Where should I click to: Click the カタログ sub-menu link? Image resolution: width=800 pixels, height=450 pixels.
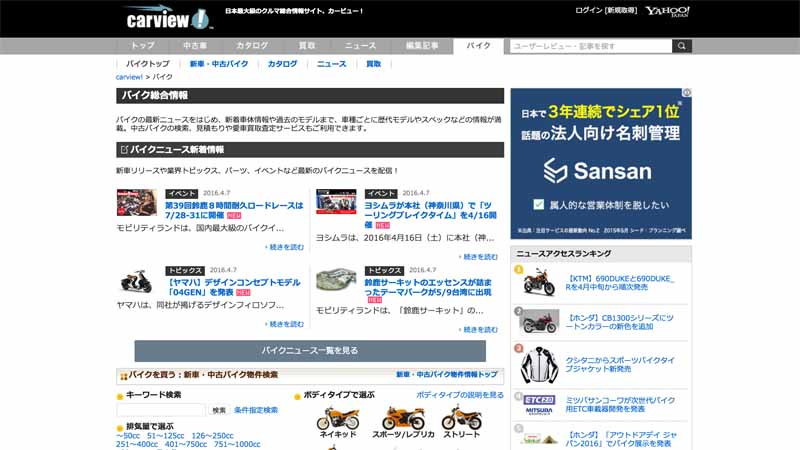[x=283, y=64]
